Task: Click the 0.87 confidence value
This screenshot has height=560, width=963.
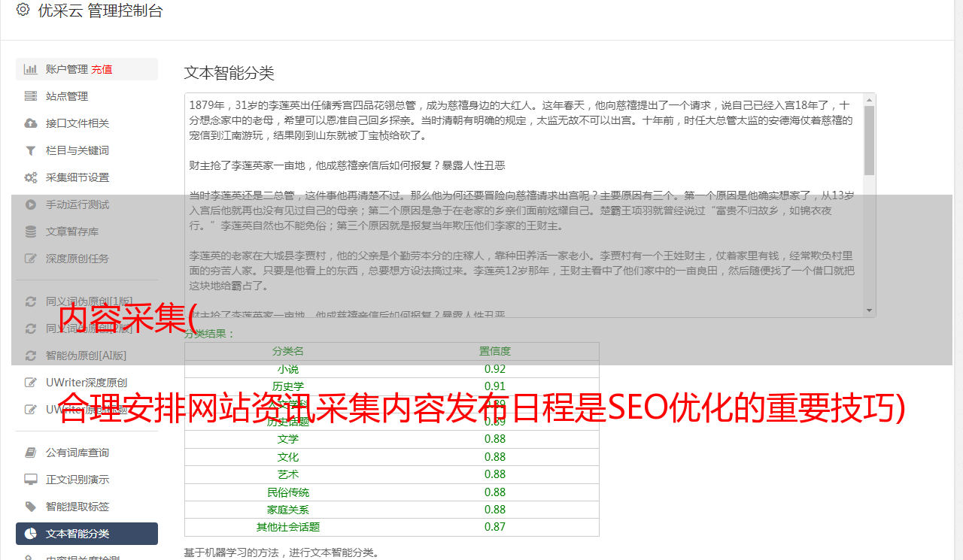Action: click(495, 527)
